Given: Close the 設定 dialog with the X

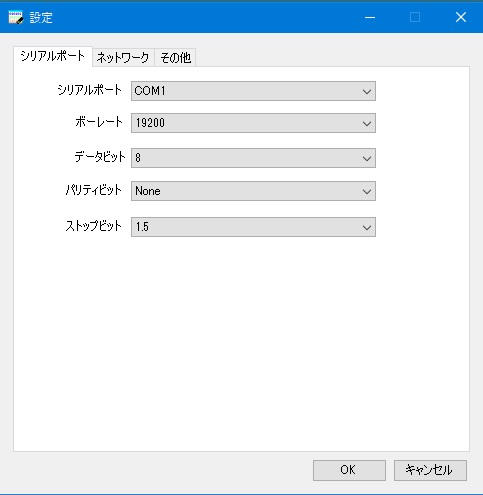Looking at the screenshot, I should click(x=461, y=17).
